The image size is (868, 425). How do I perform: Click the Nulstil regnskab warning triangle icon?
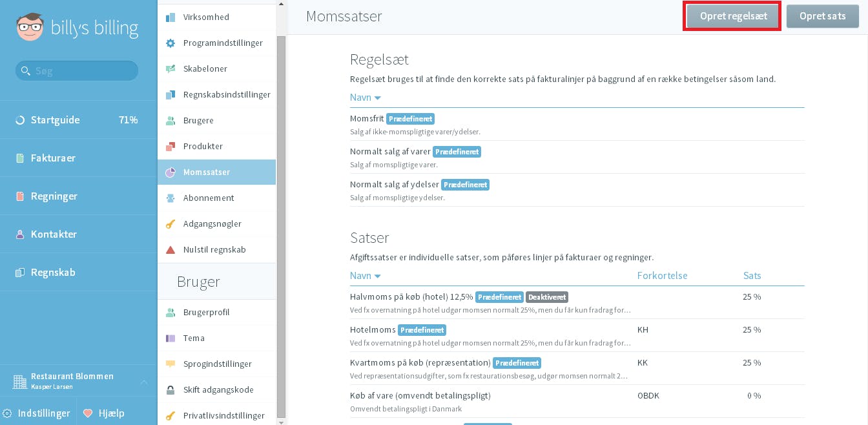pos(170,250)
